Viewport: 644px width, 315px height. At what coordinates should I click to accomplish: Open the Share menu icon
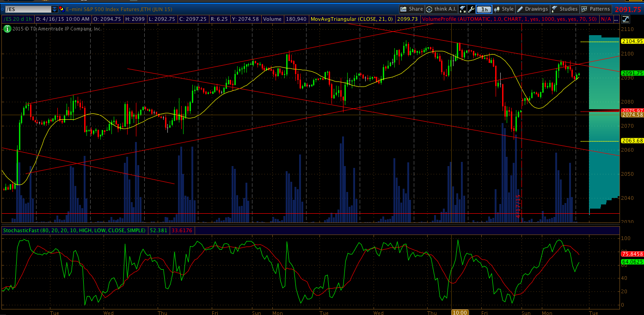(411, 9)
